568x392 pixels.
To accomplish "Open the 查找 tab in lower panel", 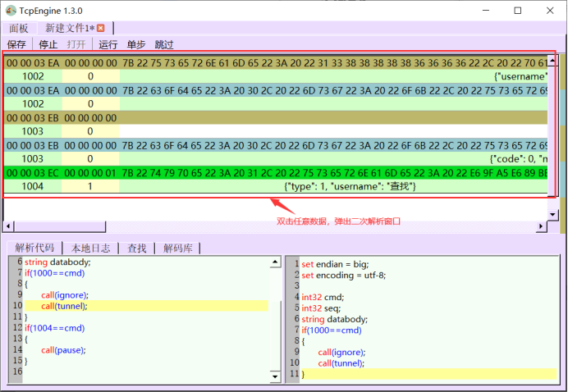I will (136, 247).
